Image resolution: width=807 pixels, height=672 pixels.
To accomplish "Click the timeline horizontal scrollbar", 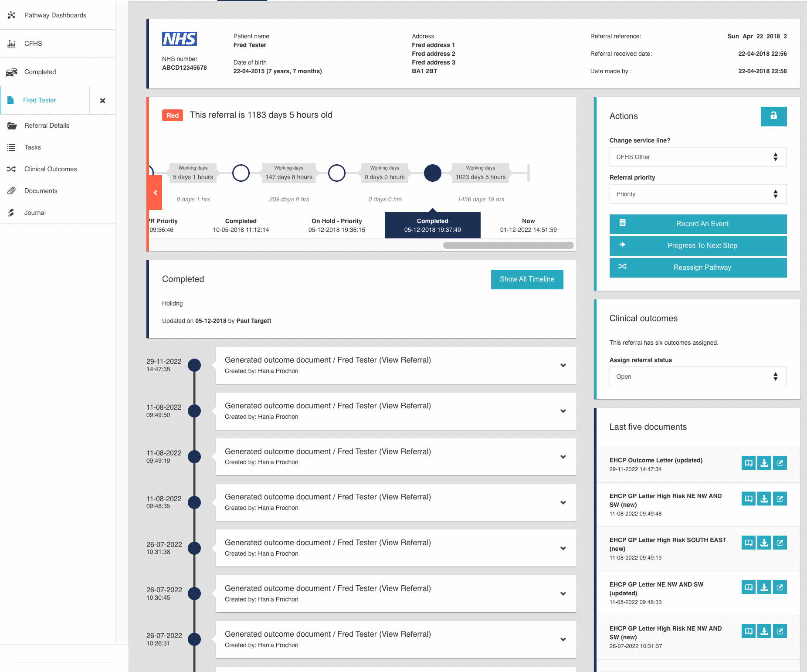I will pyautogui.click(x=508, y=245).
